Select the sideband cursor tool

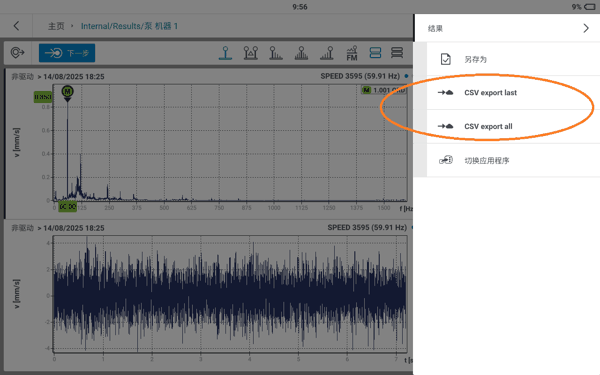301,53
